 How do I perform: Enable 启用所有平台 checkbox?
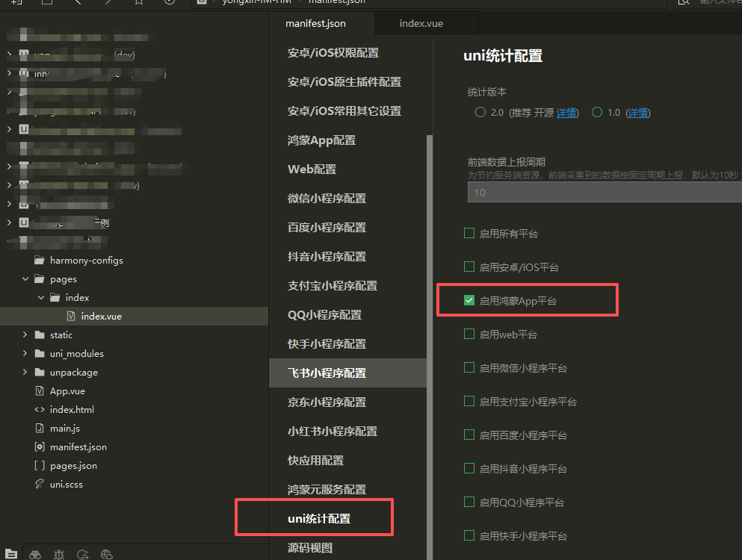469,233
